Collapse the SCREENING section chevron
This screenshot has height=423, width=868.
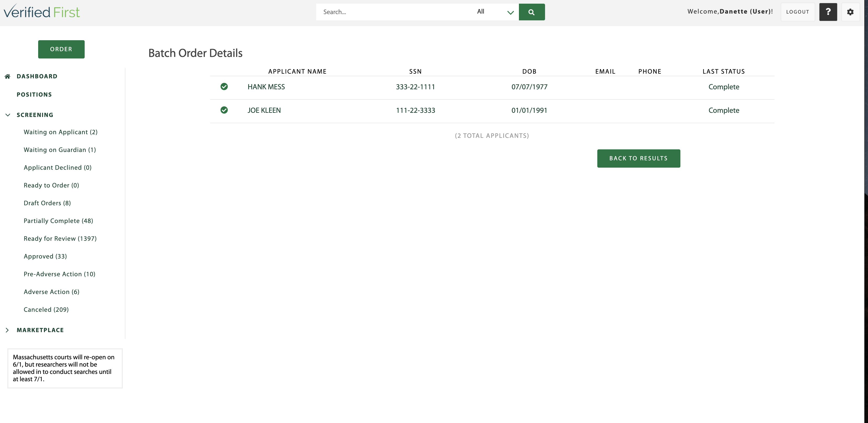8,115
